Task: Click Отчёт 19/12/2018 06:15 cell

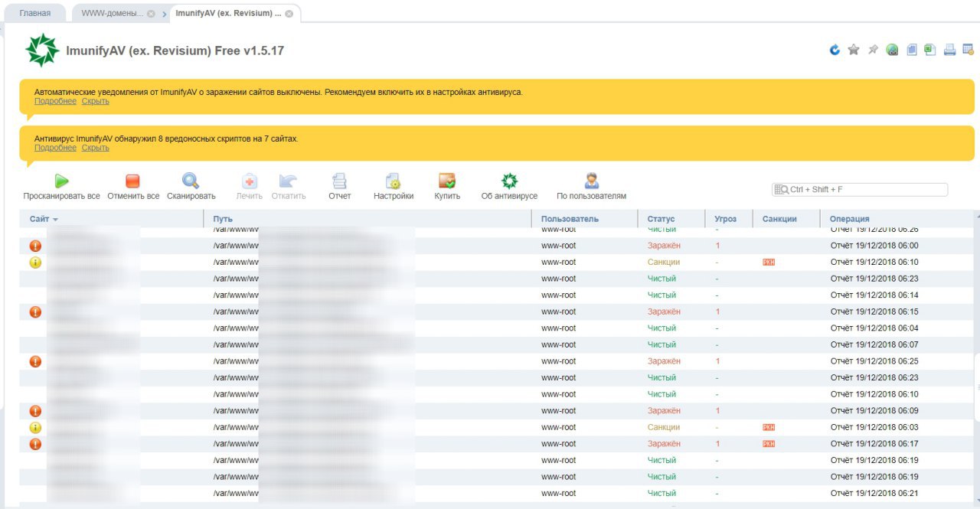Action: pos(874,312)
